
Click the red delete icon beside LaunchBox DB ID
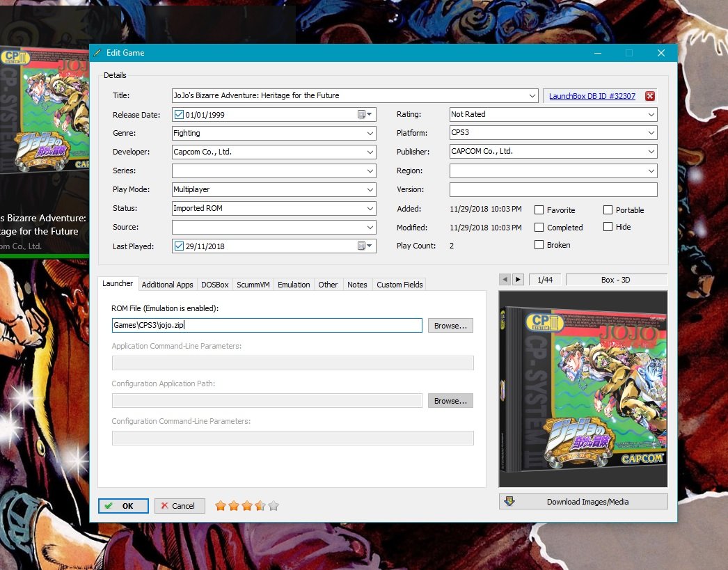(650, 96)
